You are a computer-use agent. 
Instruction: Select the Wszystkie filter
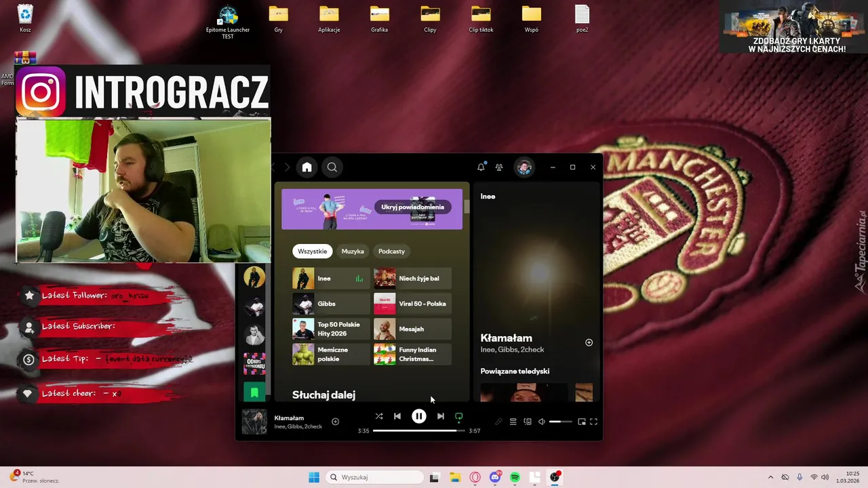click(313, 251)
